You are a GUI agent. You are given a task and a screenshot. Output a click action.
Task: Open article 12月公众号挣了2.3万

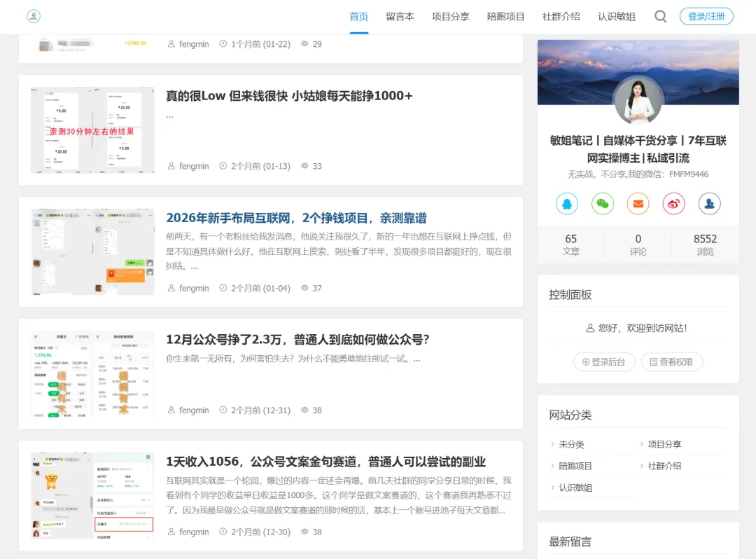coord(297,340)
